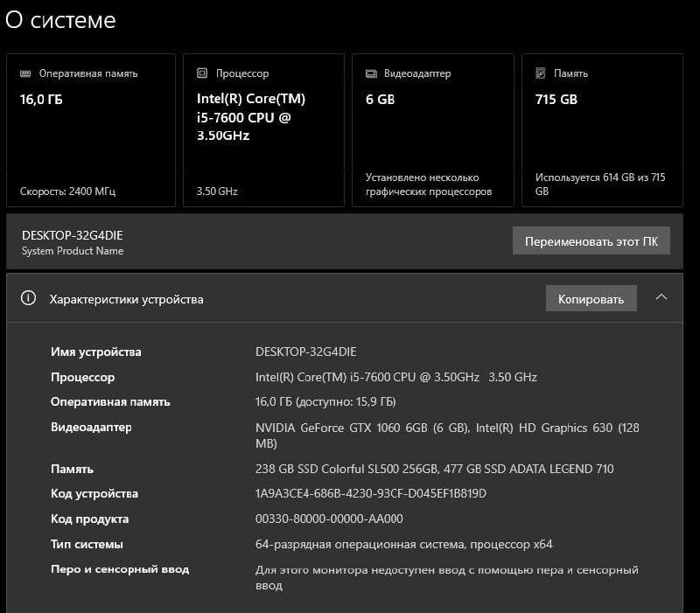
Task: Open the Память 715 GB card
Action: click(602, 130)
